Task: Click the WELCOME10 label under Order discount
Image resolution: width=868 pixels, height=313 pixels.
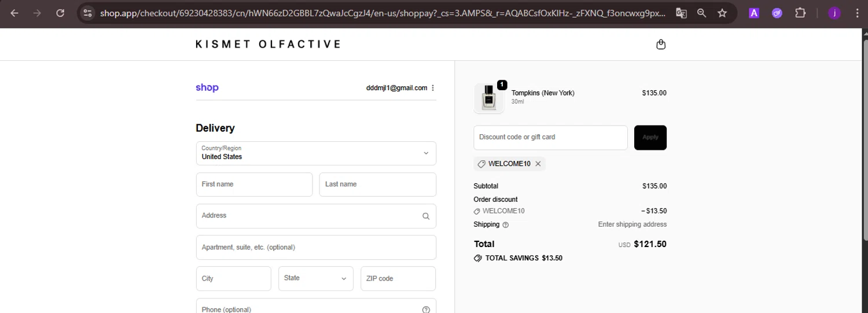Action: pyautogui.click(x=503, y=211)
